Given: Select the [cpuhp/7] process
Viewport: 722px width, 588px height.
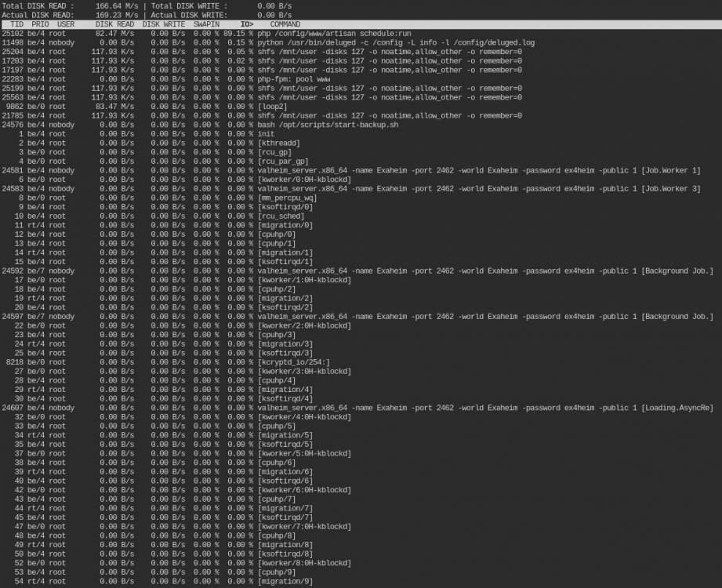Looking at the screenshot, I should point(276,499).
